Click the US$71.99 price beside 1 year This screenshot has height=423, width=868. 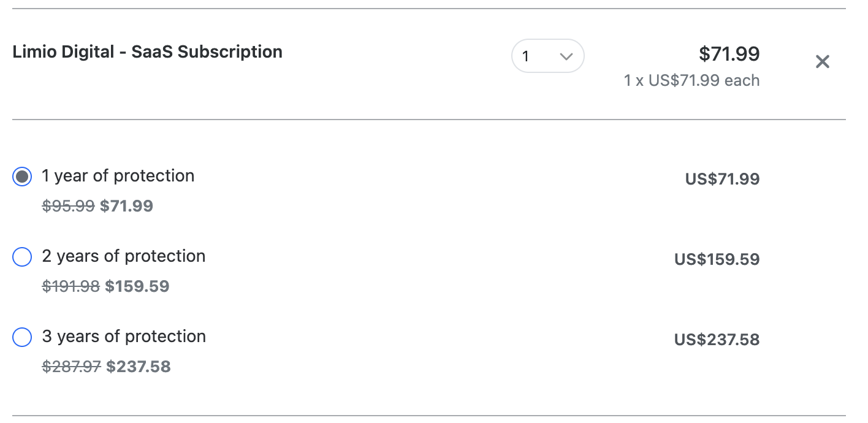tap(722, 179)
